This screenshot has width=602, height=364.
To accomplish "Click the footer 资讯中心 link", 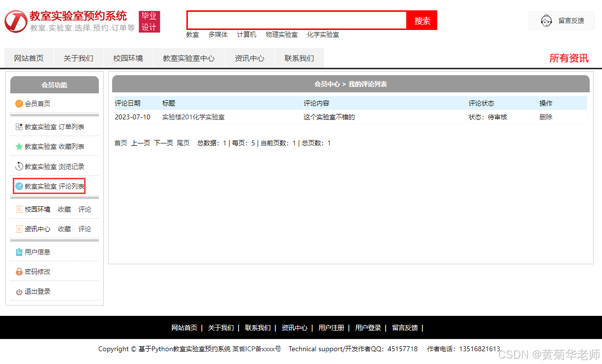I will (295, 328).
